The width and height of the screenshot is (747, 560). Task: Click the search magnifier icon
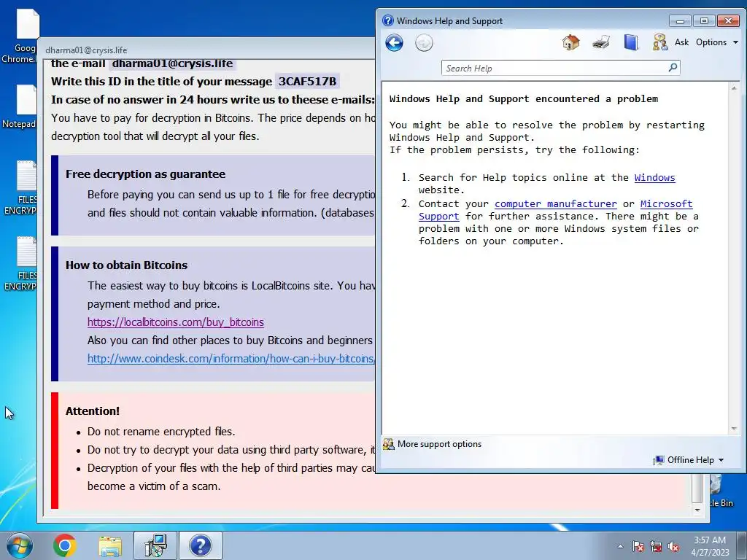[673, 68]
